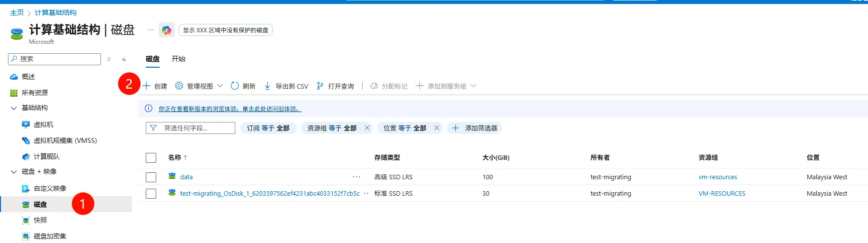The image size is (868, 243).
Task: Check the box for test-migrating_OsDisk row
Action: coord(151,194)
